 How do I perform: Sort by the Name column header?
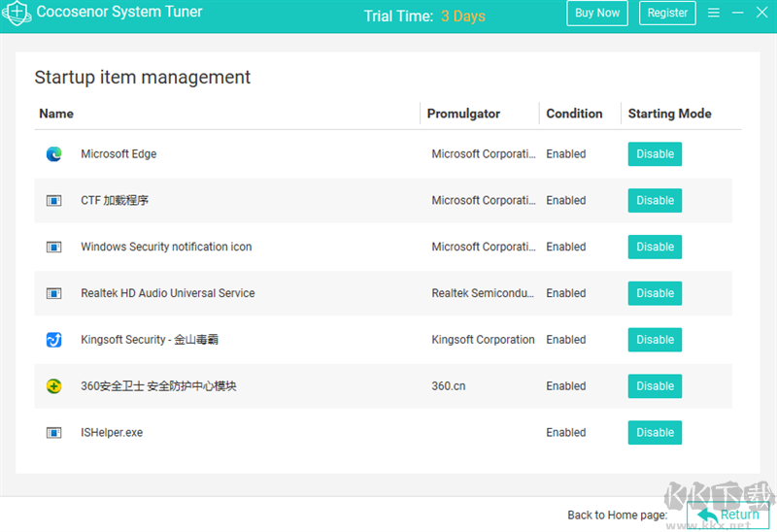tap(56, 114)
